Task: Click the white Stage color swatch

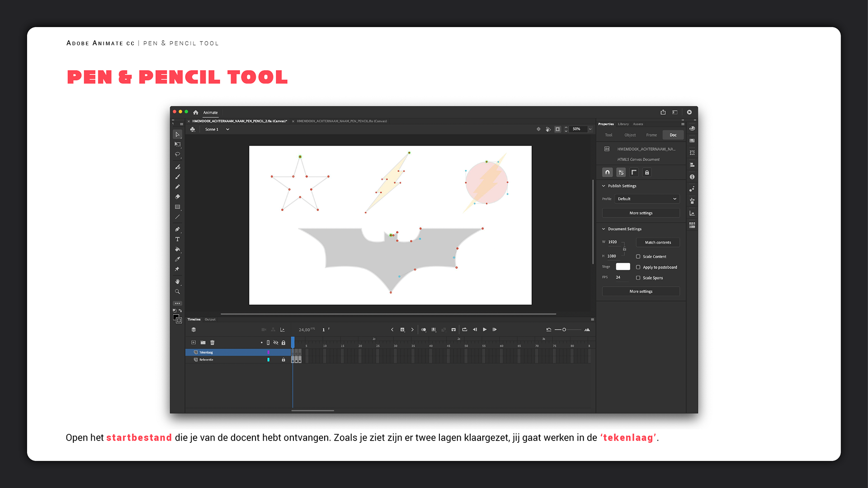Action: click(x=623, y=267)
